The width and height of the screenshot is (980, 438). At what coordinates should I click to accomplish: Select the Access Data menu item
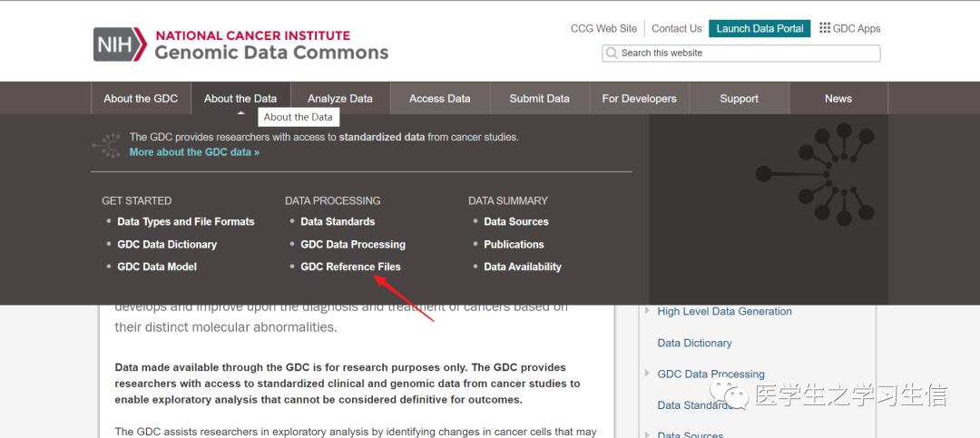point(440,99)
